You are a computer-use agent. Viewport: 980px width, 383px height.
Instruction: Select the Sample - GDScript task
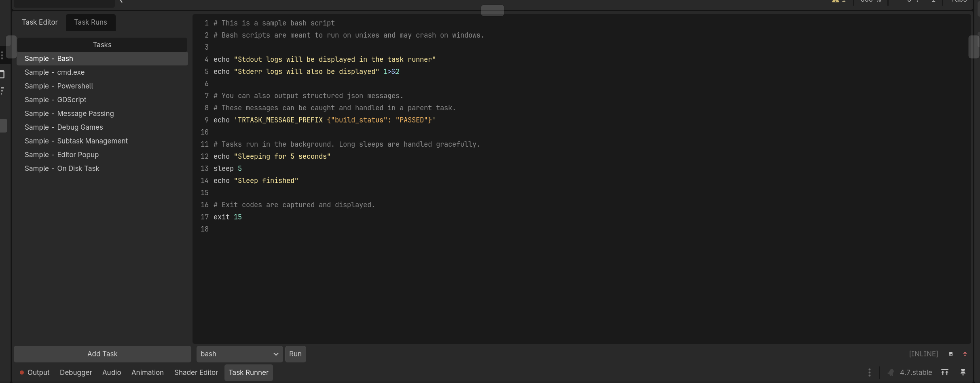(102, 100)
